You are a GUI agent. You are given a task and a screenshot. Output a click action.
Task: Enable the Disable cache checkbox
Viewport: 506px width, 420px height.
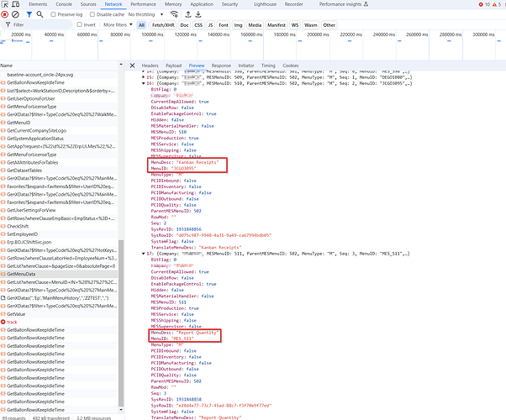[92, 14]
